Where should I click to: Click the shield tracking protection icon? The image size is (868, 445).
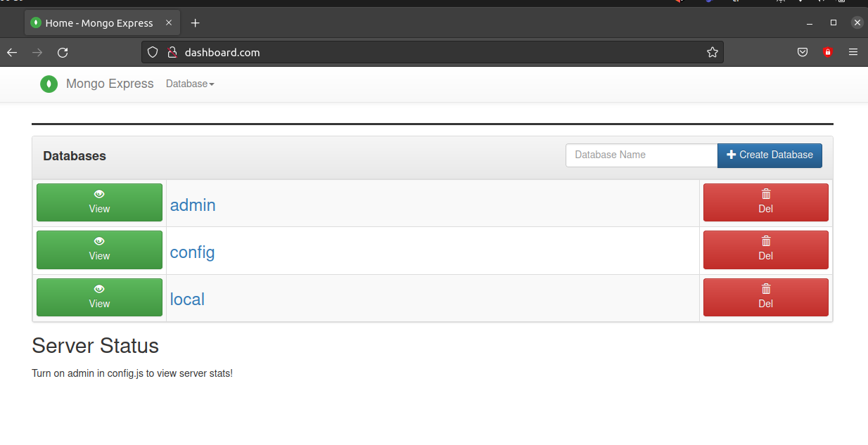(x=153, y=52)
